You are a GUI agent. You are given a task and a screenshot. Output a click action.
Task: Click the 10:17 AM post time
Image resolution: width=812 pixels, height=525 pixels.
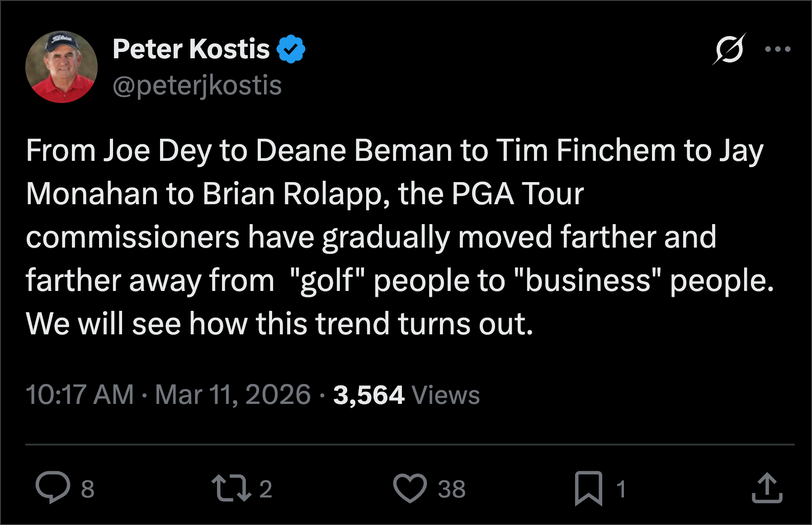tap(80, 394)
